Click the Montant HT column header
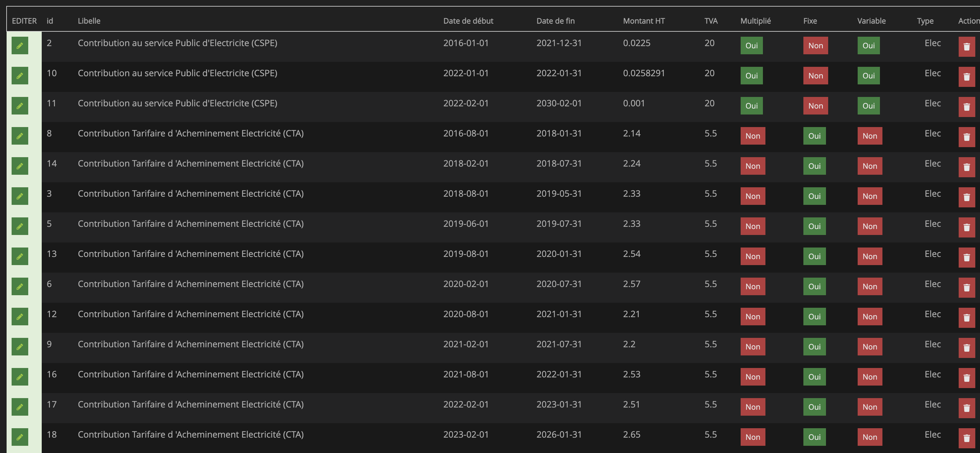980x453 pixels. (x=644, y=21)
